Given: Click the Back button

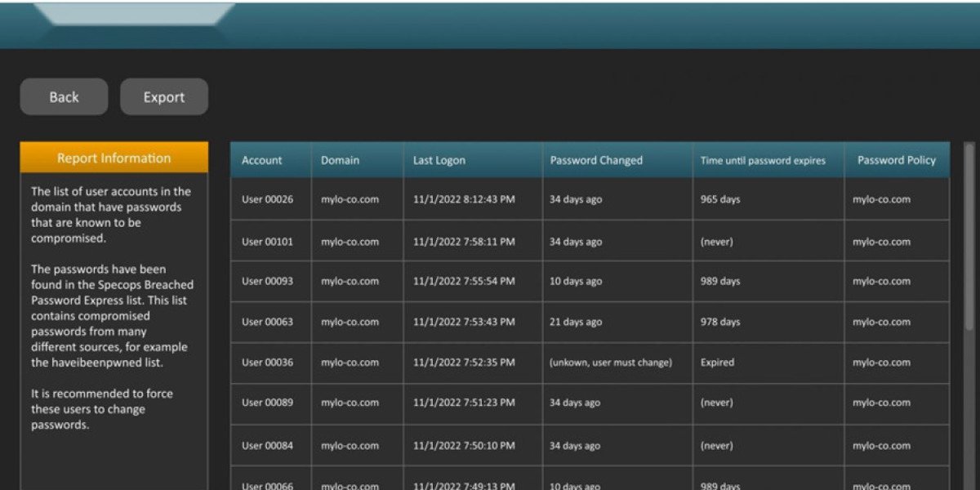Looking at the screenshot, I should [63, 96].
